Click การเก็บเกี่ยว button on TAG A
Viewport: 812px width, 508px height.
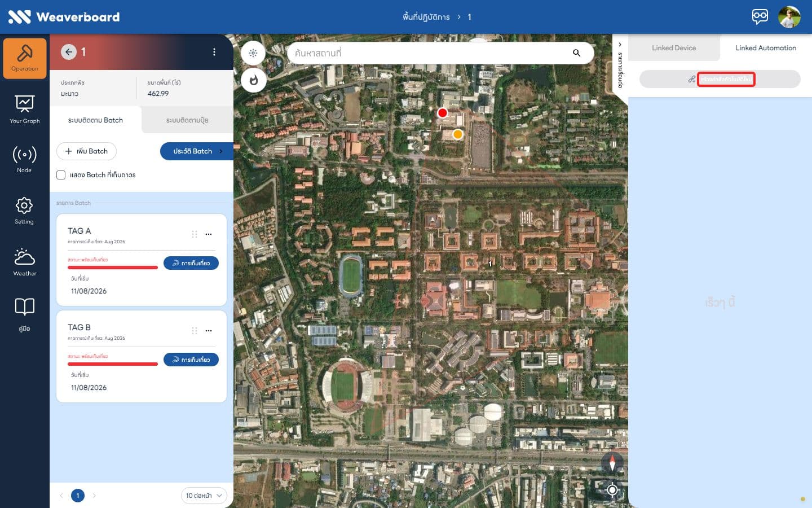pos(191,263)
